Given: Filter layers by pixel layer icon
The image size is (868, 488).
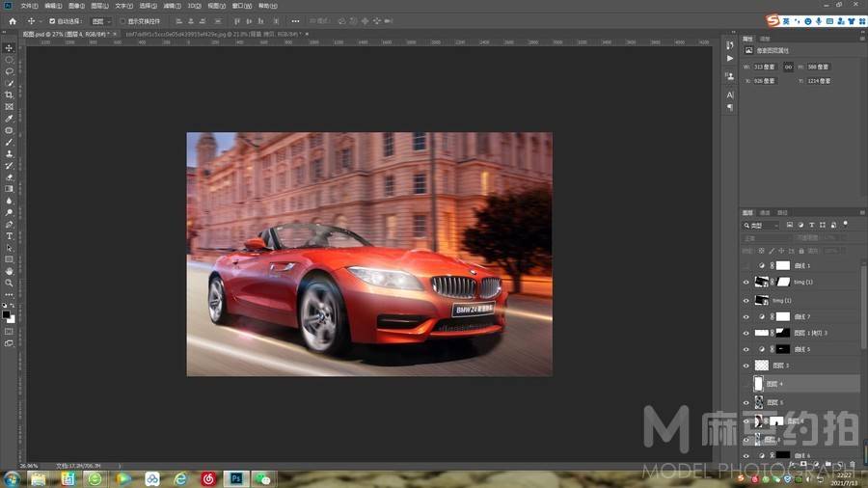Looking at the screenshot, I should (x=789, y=225).
